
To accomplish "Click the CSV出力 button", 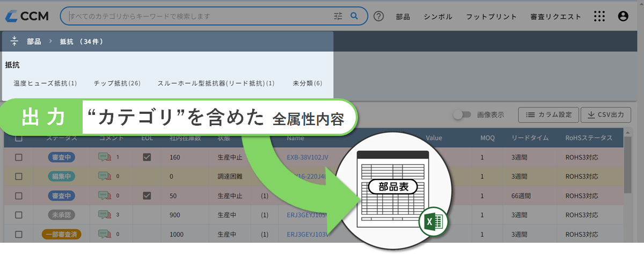I will click(605, 114).
